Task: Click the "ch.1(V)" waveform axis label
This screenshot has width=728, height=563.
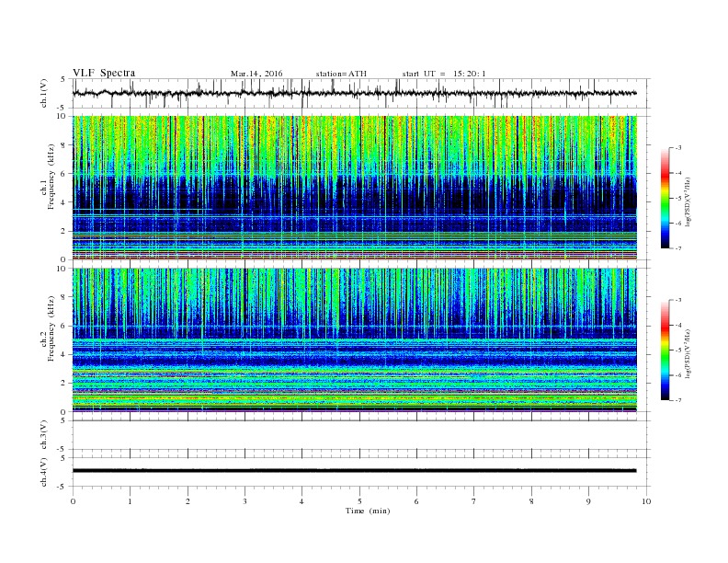Action: pyautogui.click(x=44, y=93)
